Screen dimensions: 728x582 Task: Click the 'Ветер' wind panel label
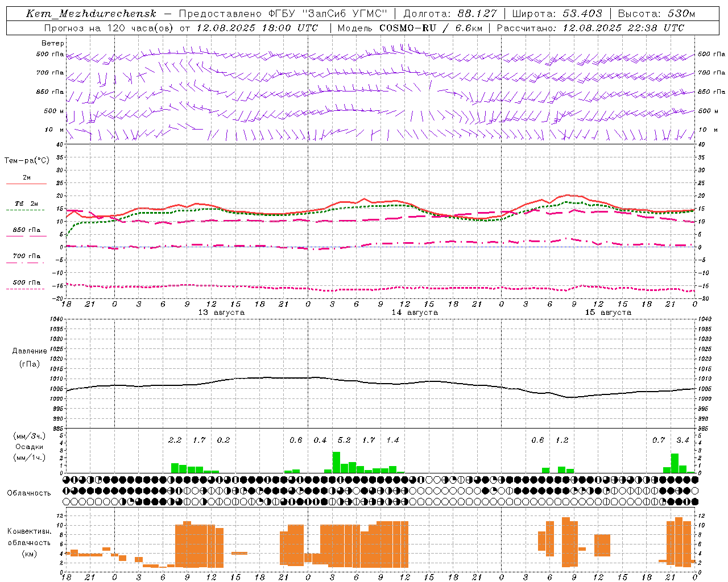click(x=53, y=43)
